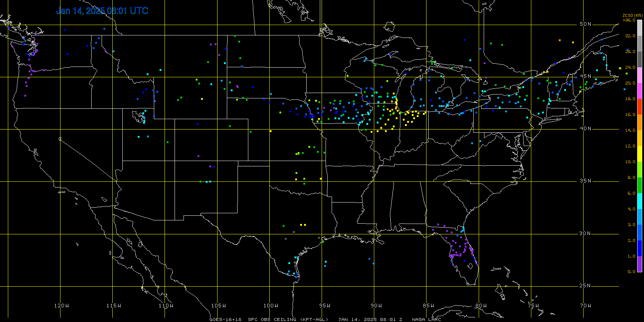Click the 85 W longitude label
Screen dimensions: 644x322
429,306
